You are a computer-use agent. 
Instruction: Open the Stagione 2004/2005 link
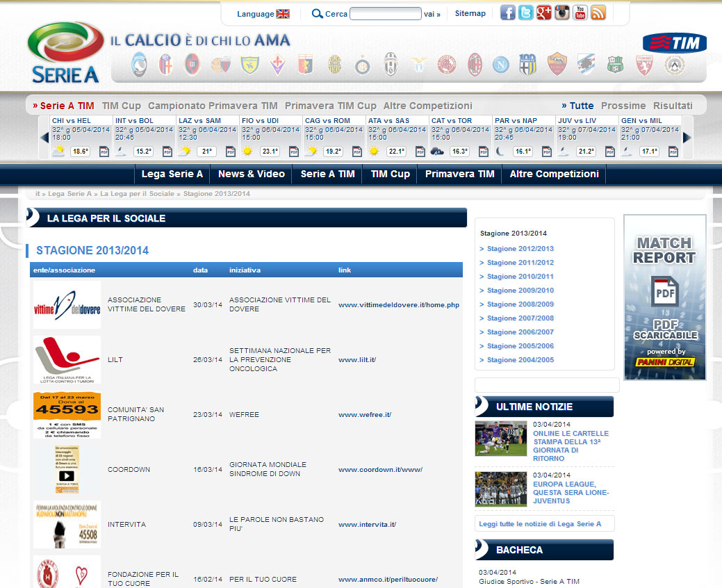pyautogui.click(x=520, y=360)
